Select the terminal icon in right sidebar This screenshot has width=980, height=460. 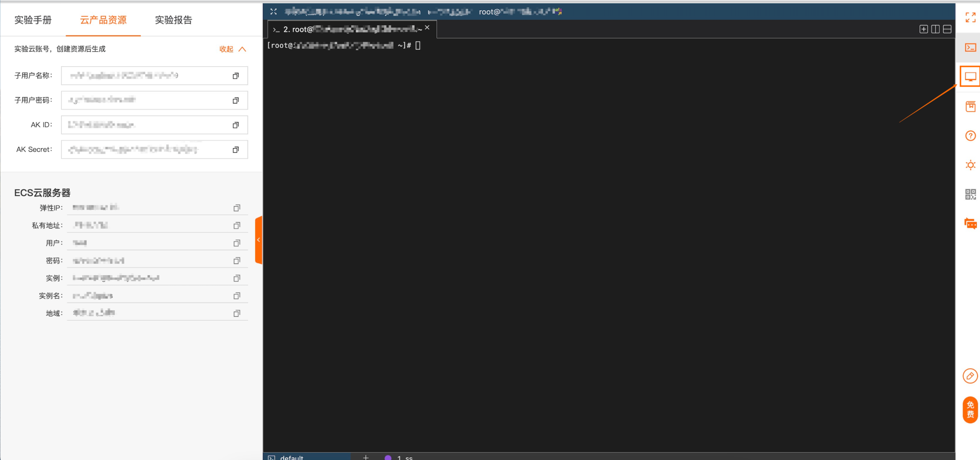coord(970,48)
